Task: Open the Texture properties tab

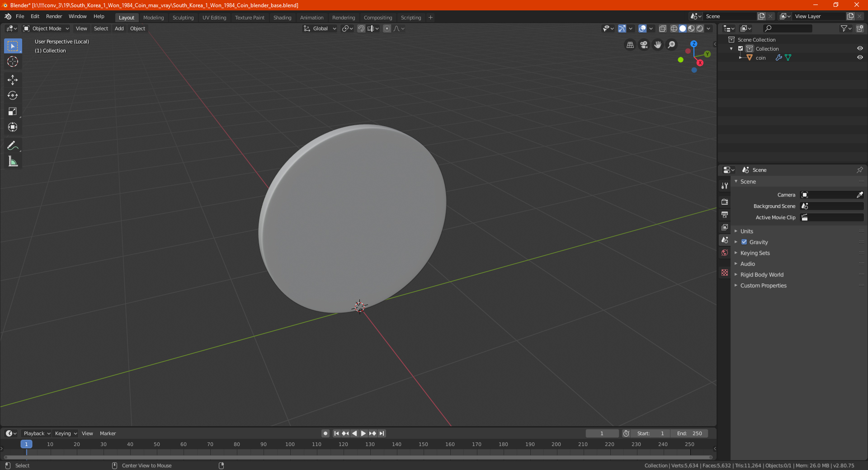Action: click(725, 273)
